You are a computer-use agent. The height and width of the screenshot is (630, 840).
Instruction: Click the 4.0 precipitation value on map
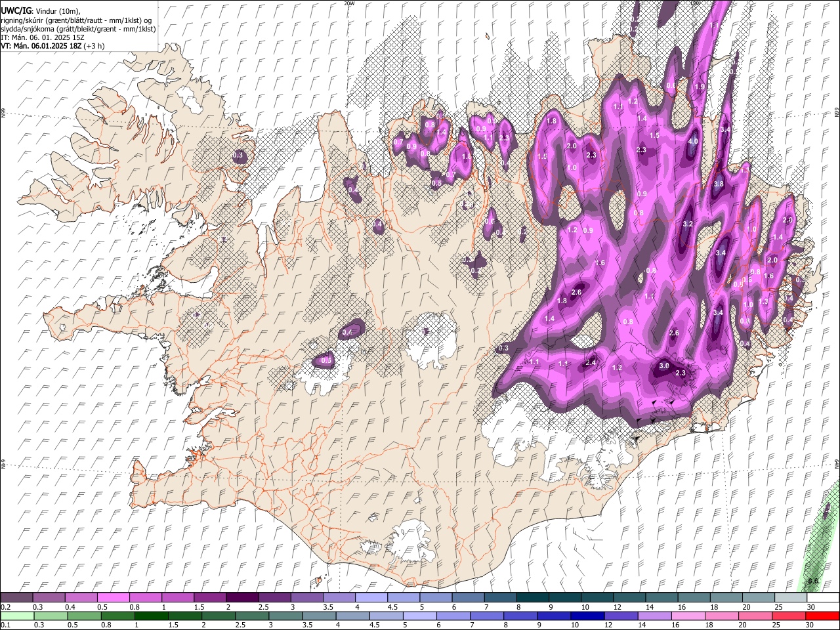pos(693,142)
